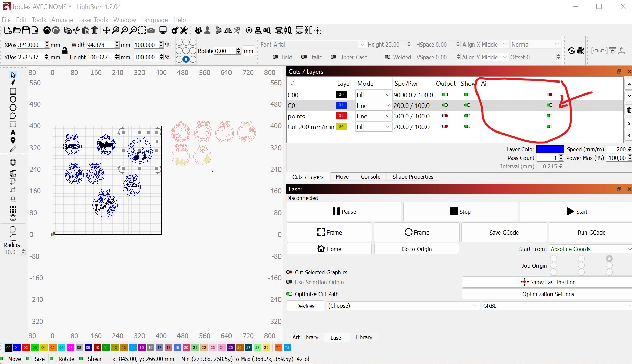Screen dimensions: 632x364
Task: Create a new file with toolbar icon
Action: tap(8, 30)
